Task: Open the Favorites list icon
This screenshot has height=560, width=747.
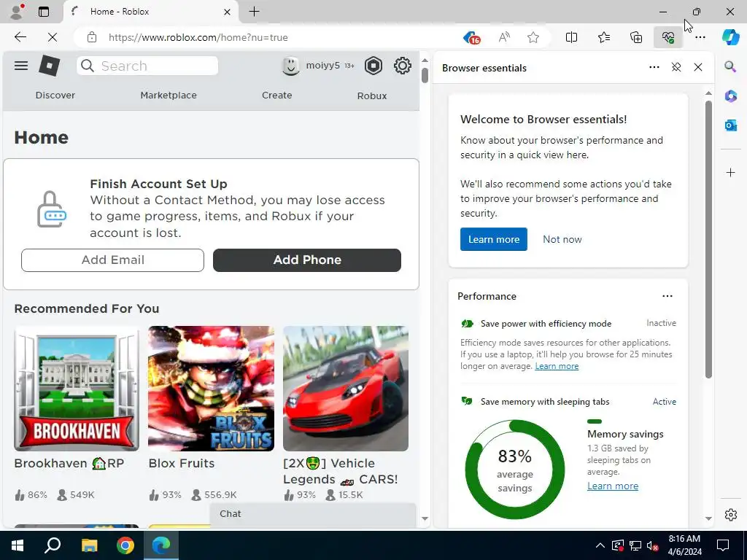Action: tap(603, 37)
